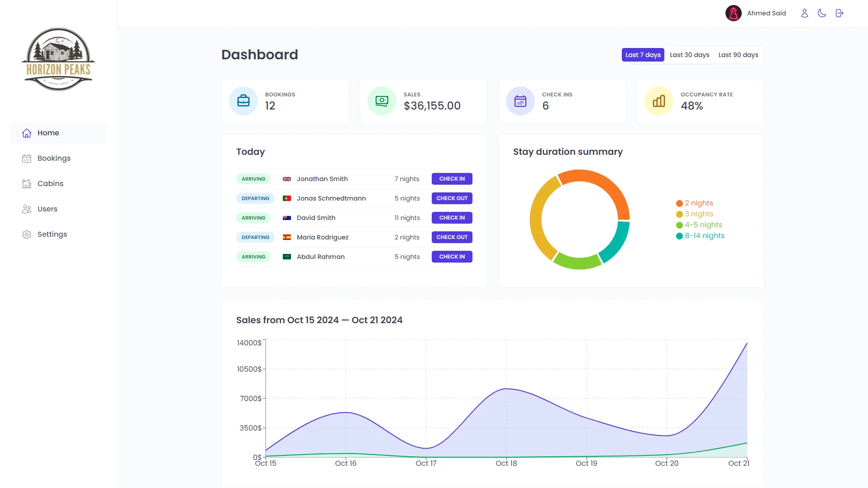Select the Users sidebar icon
Screen dimensions: 868x488
[x=26, y=209]
